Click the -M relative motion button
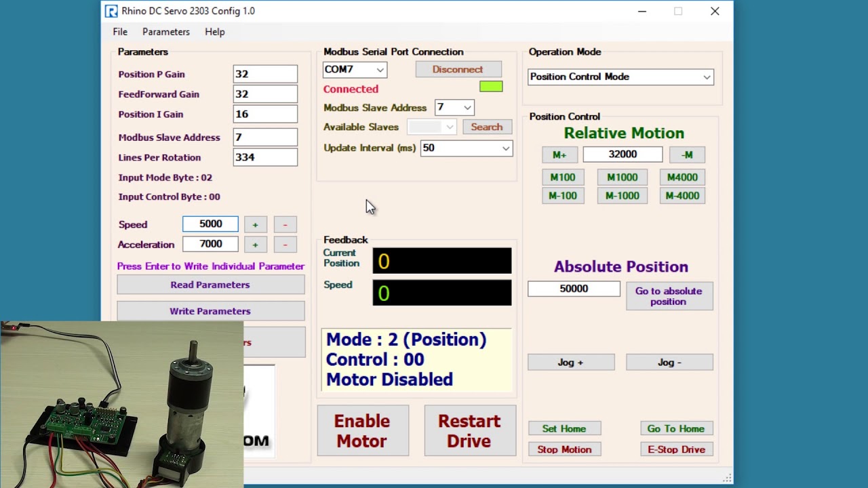 687,155
